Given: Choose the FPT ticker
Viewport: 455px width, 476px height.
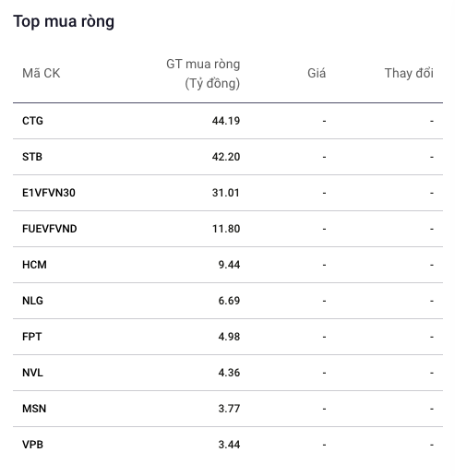Looking at the screenshot, I should tap(32, 337).
